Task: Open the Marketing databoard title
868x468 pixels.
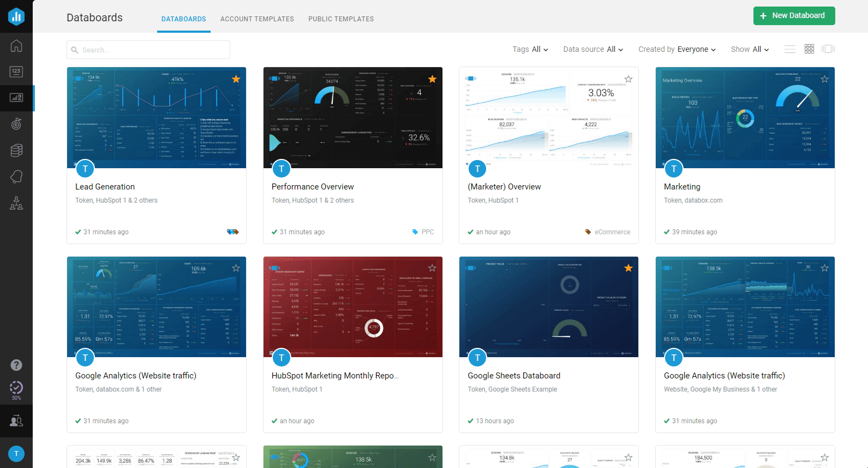Action: [x=682, y=187]
